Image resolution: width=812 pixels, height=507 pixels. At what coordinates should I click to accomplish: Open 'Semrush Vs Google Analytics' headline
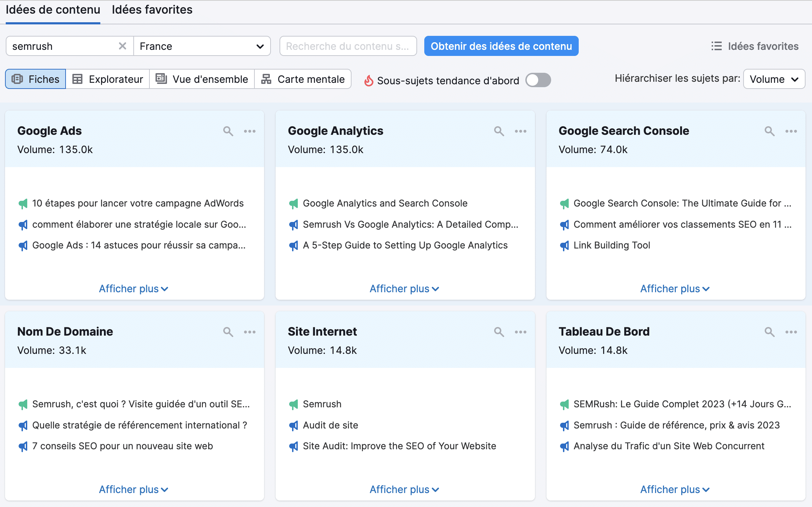click(411, 224)
